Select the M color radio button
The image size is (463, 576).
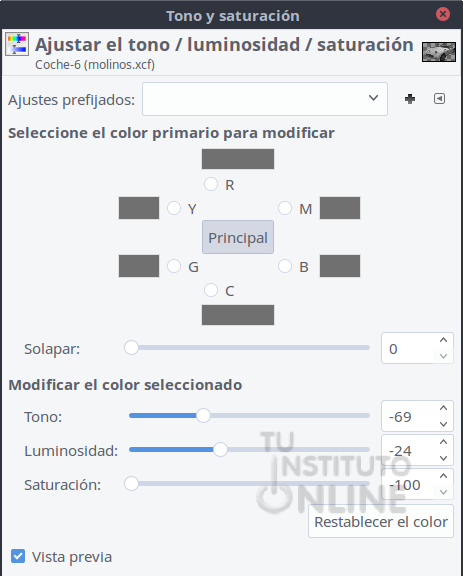pos(285,208)
